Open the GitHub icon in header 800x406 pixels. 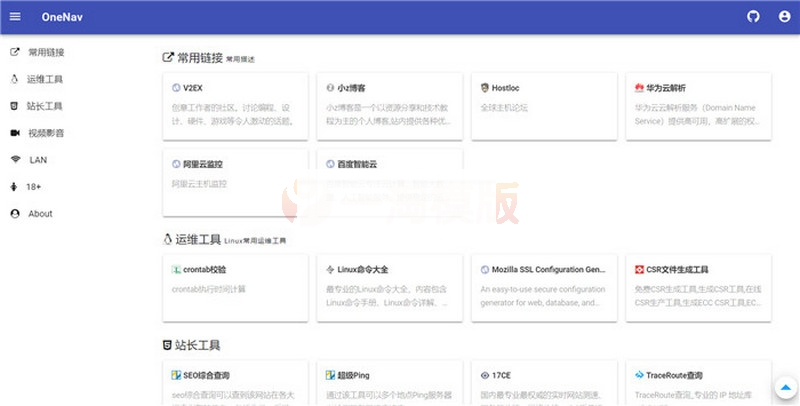click(754, 17)
